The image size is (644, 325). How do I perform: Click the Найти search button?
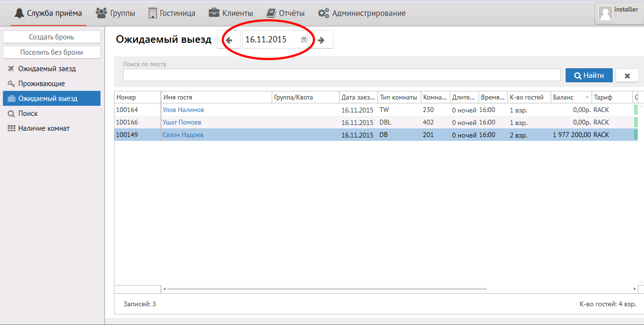589,75
